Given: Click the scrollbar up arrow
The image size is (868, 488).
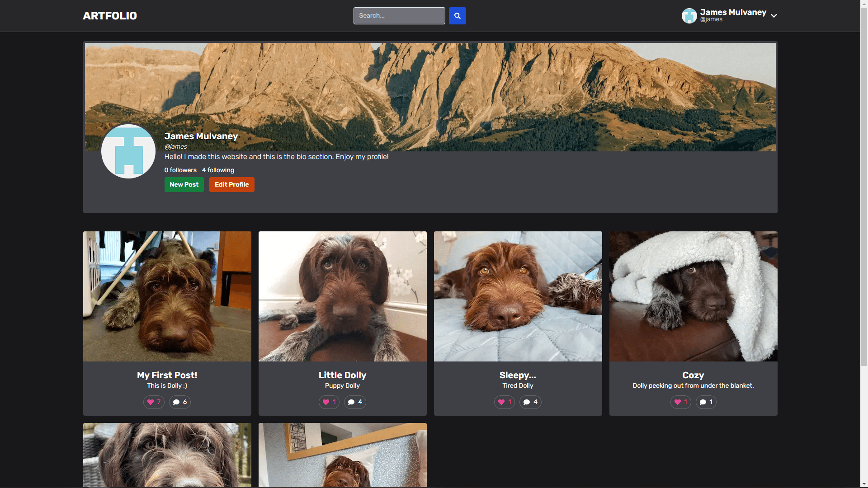Looking at the screenshot, I should pos(864,4).
